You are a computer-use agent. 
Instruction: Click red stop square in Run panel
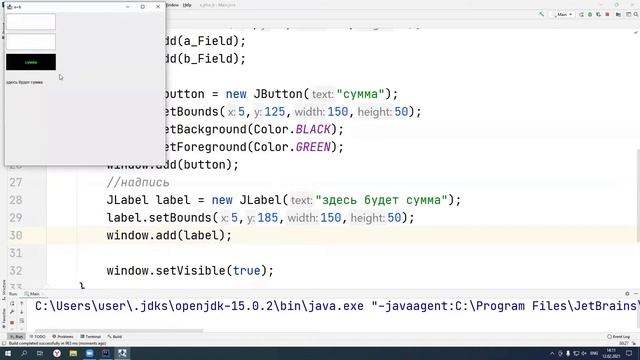pyautogui.click(x=12, y=322)
